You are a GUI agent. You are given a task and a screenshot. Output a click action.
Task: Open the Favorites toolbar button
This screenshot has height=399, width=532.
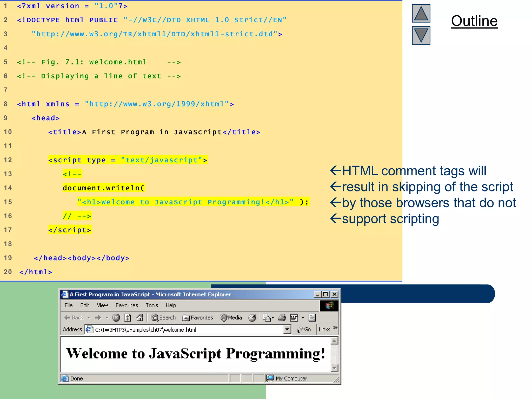pos(198,317)
